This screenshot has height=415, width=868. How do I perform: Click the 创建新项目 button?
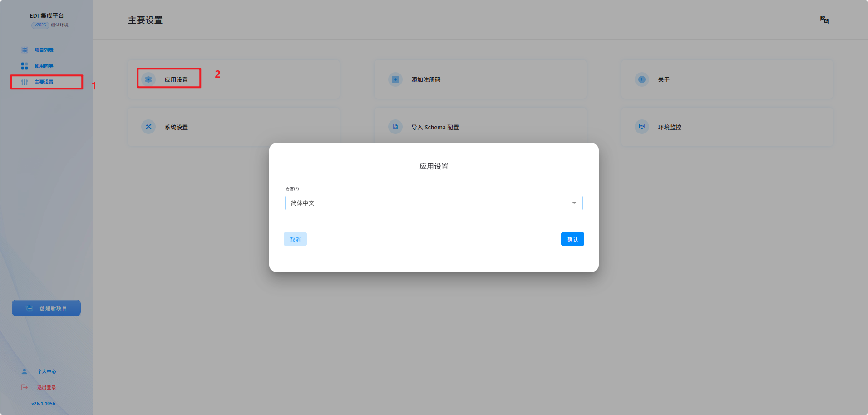click(46, 308)
